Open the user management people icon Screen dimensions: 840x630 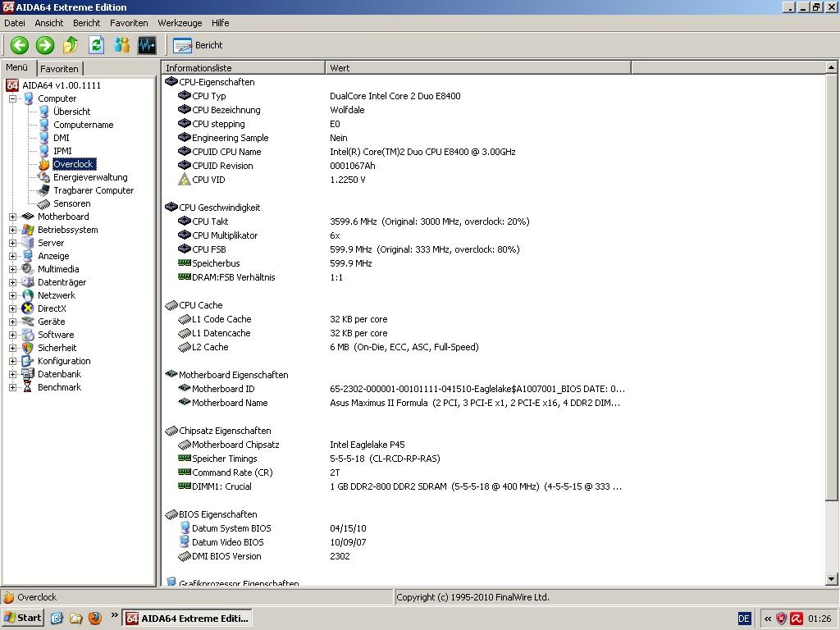(122, 45)
